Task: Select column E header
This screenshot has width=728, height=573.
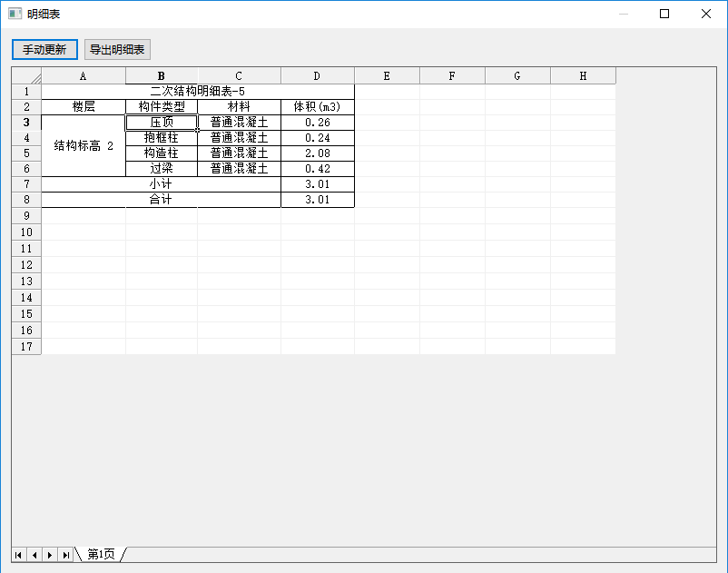Action: (x=387, y=75)
